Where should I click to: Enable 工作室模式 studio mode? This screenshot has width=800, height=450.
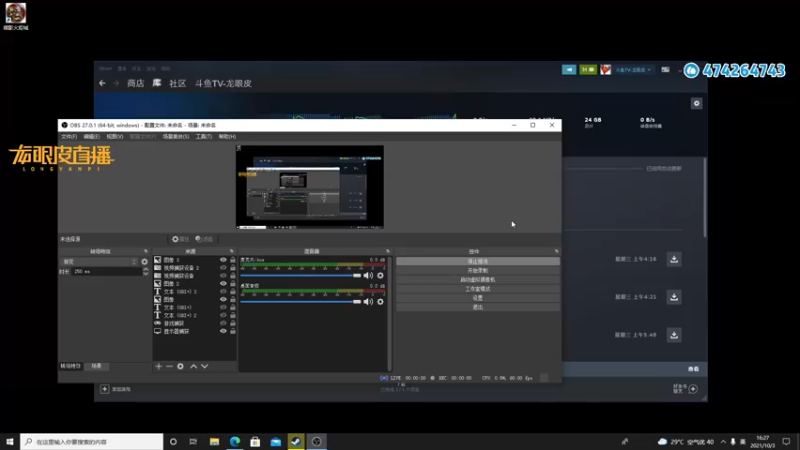pos(478,289)
